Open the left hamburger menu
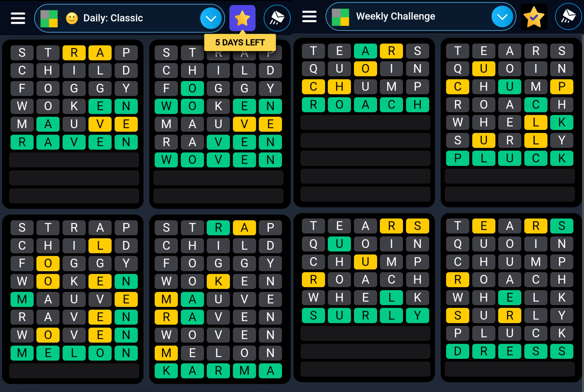Viewport: 584px width, 392px height. 18,18
